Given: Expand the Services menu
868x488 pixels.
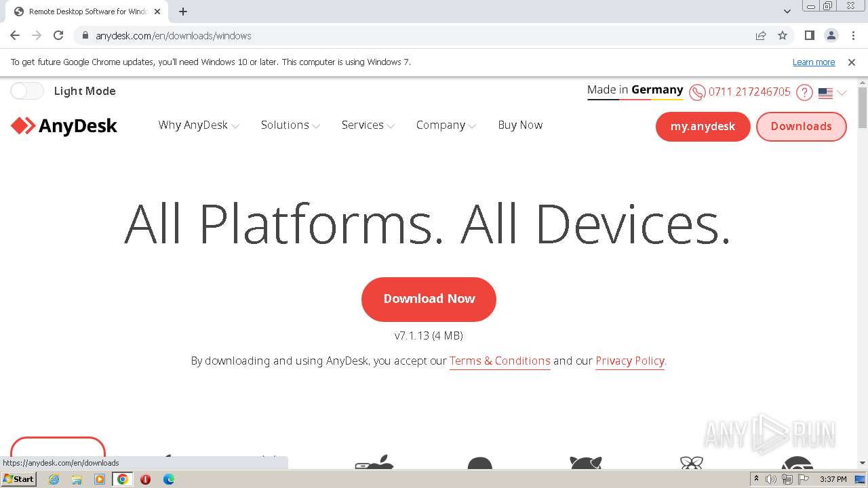Looking at the screenshot, I should (x=368, y=125).
